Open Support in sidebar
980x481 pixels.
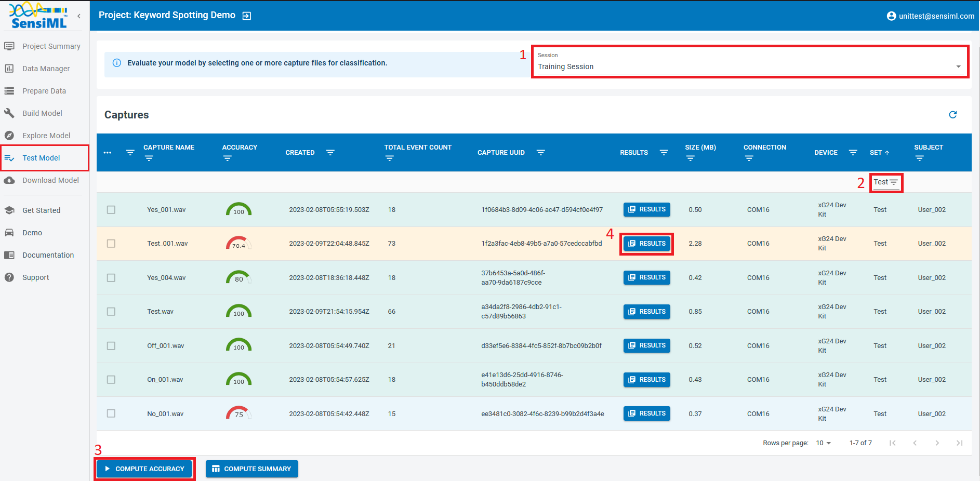tap(45, 277)
